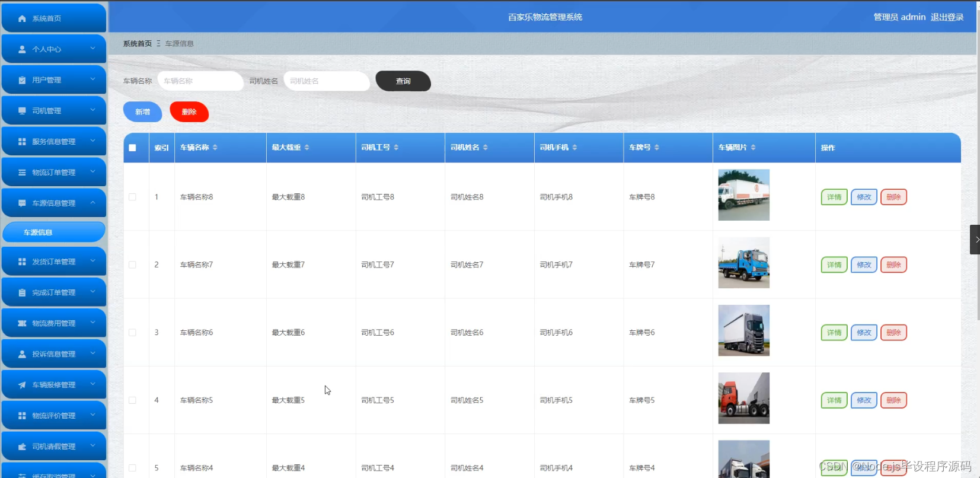
Task: Open the 司机请假管理 menu
Action: [x=54, y=447]
